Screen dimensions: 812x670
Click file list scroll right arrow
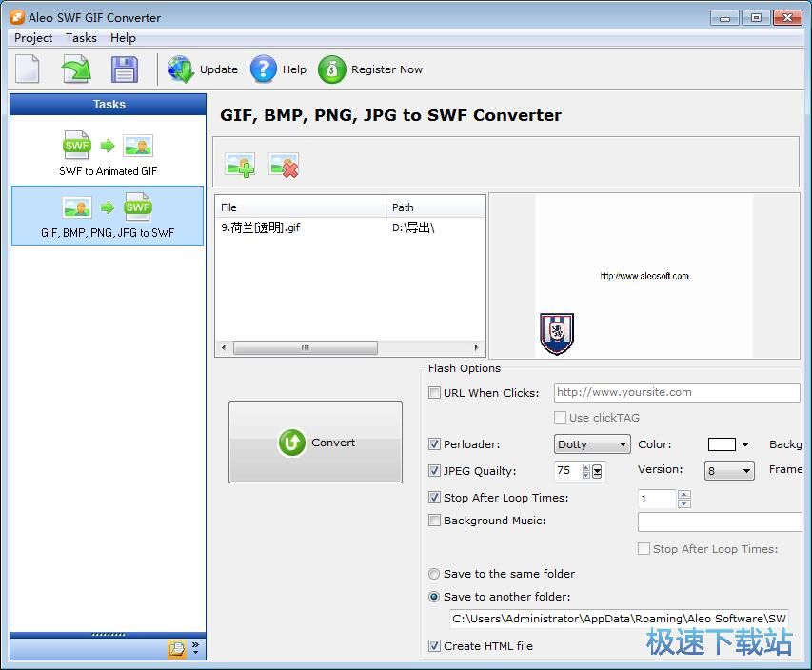476,347
